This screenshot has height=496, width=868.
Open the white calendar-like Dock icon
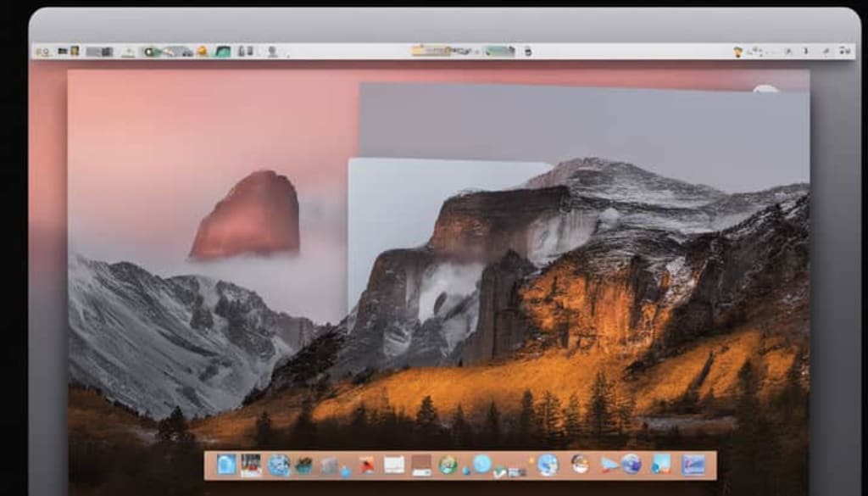pos(394,465)
